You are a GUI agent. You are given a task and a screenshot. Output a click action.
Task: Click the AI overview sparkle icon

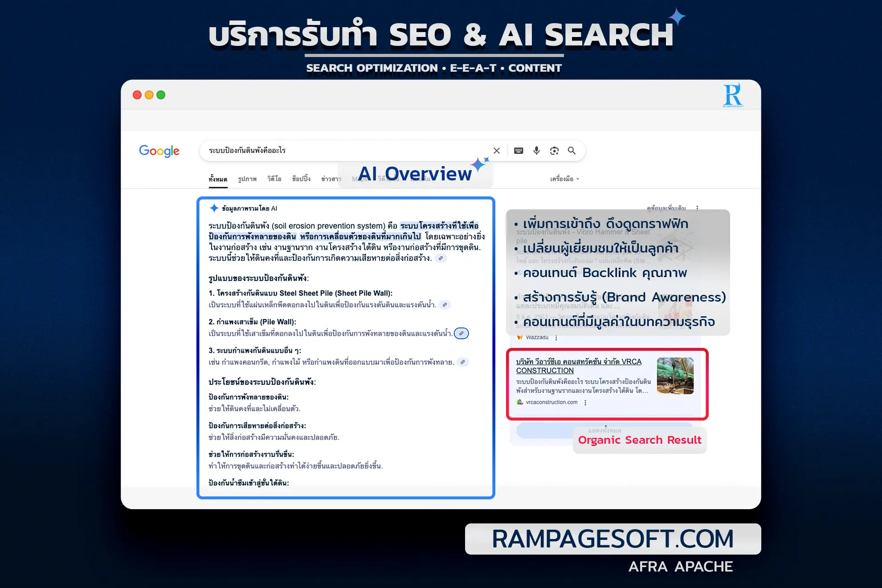click(x=214, y=208)
